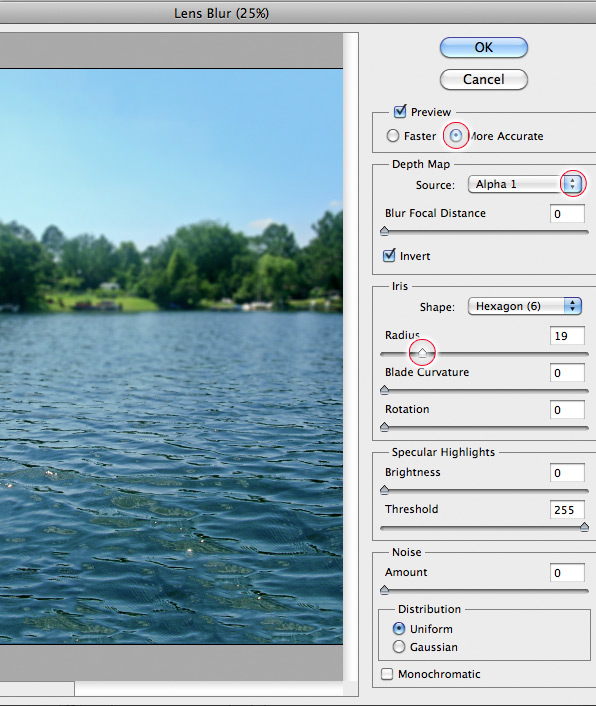Select Gaussian noise distribution
The width and height of the screenshot is (596, 706).
coord(399,647)
